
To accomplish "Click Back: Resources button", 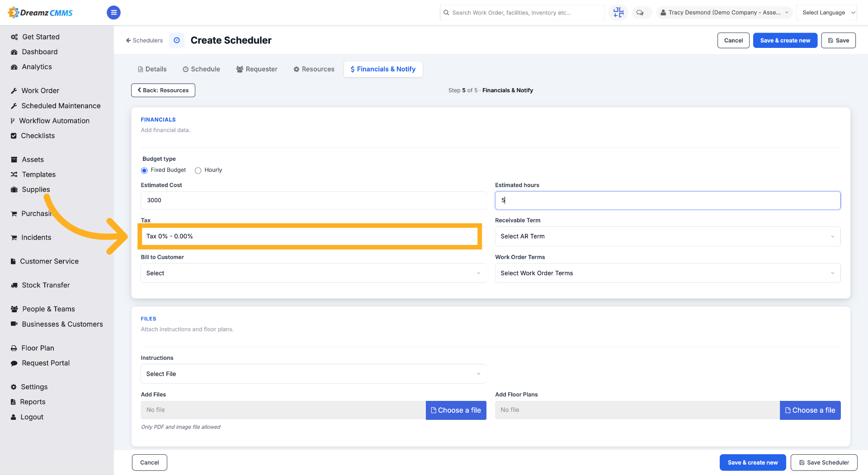I will 163,90.
